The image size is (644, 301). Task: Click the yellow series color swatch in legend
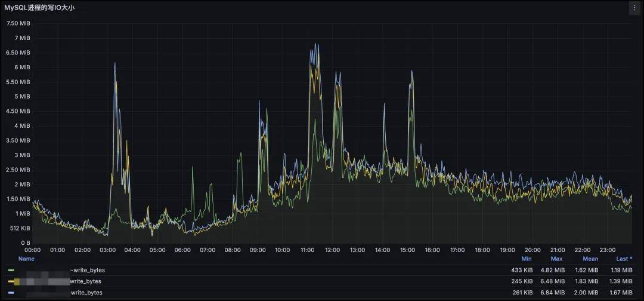tap(11, 281)
